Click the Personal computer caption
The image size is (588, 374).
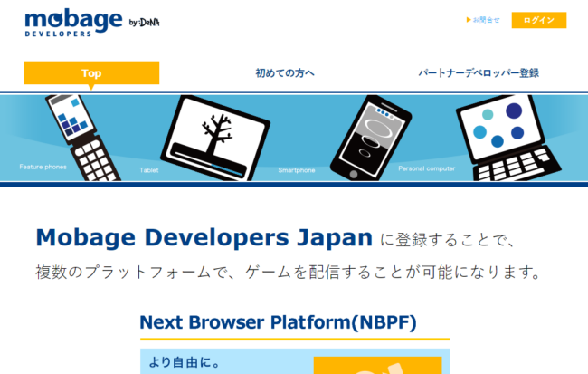[427, 168]
